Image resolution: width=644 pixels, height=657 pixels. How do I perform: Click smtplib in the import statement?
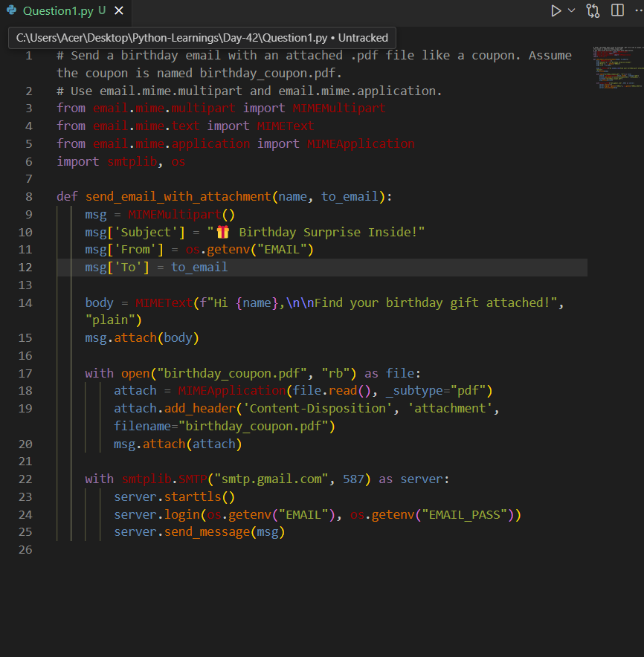tap(132, 161)
